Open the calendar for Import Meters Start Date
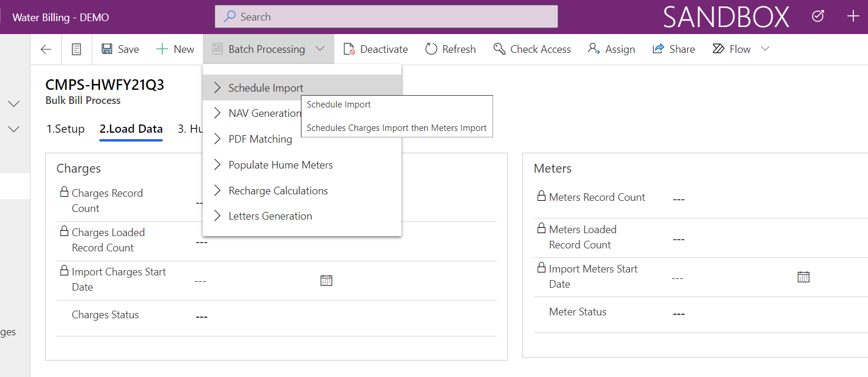Image resolution: width=868 pixels, height=377 pixels. [803, 276]
